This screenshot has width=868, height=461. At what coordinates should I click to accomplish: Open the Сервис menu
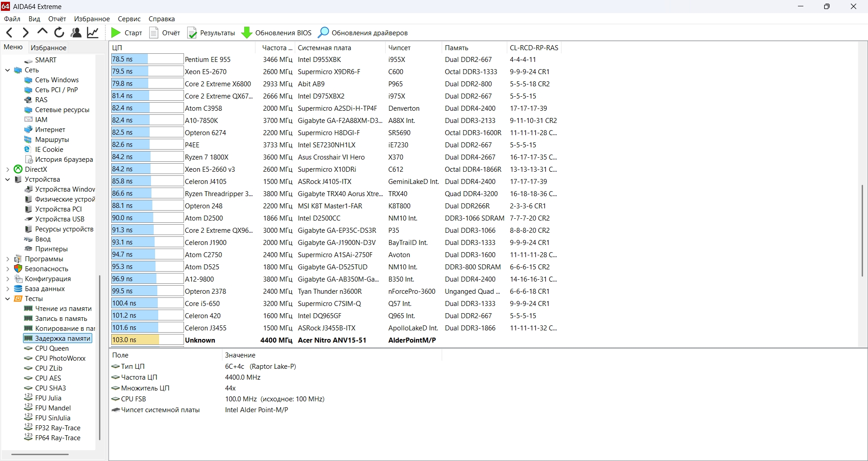pos(129,19)
